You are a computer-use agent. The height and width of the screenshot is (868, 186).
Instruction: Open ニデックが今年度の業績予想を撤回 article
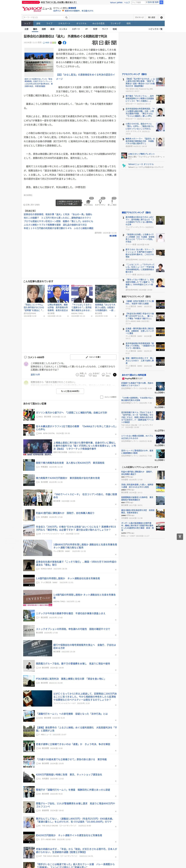[x=71, y=613]
